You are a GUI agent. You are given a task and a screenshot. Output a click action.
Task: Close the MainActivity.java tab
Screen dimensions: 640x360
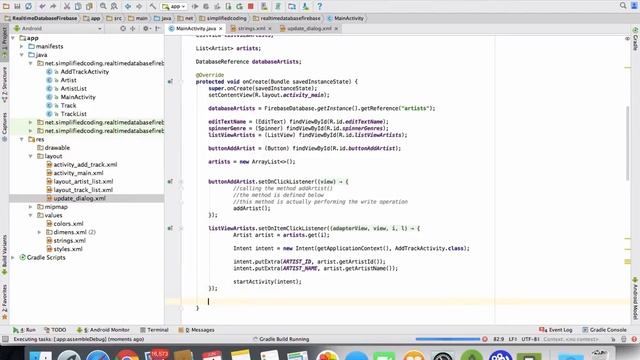coord(221,29)
